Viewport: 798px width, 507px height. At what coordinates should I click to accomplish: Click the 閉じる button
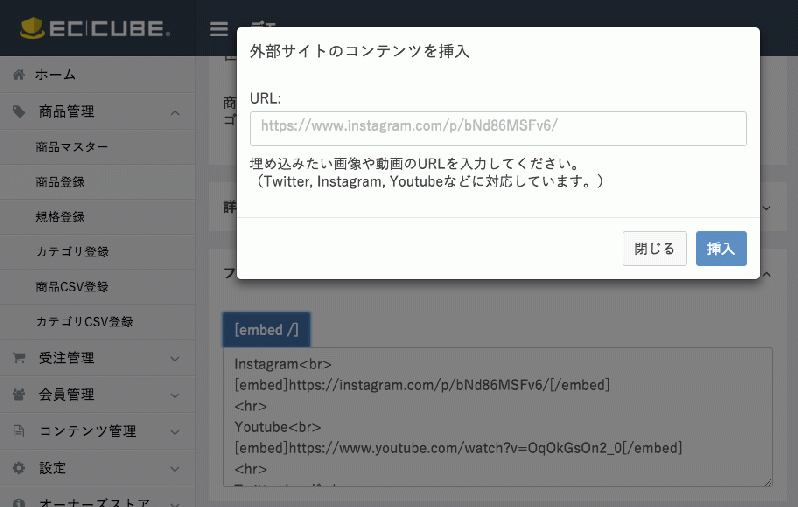coord(654,248)
